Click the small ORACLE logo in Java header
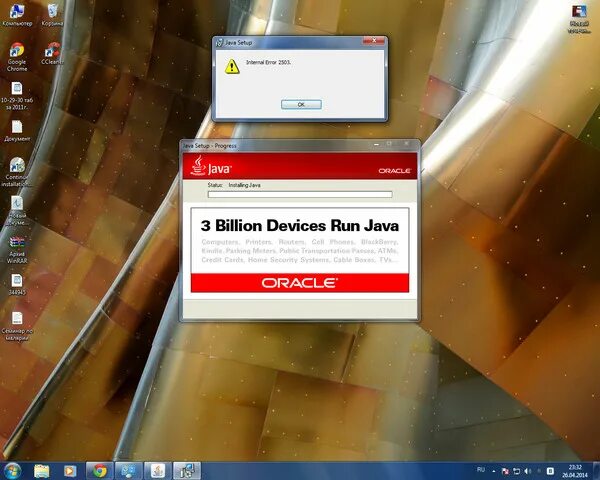 pos(395,171)
